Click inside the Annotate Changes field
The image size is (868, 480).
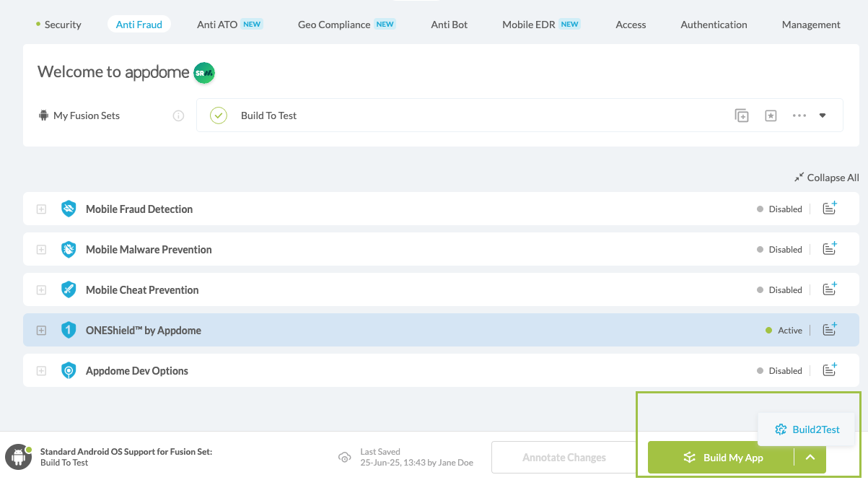564,457
